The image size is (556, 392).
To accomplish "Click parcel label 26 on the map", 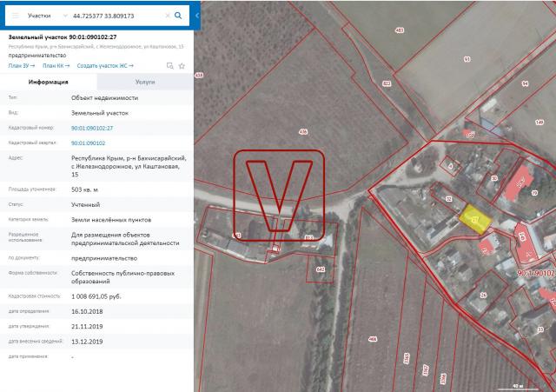I will (x=483, y=296).
